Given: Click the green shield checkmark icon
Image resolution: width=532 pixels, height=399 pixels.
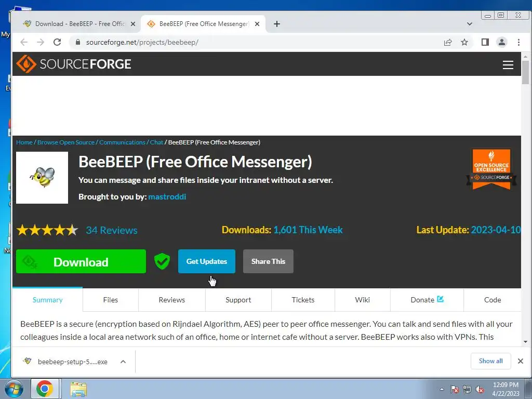Looking at the screenshot, I should (162, 262).
